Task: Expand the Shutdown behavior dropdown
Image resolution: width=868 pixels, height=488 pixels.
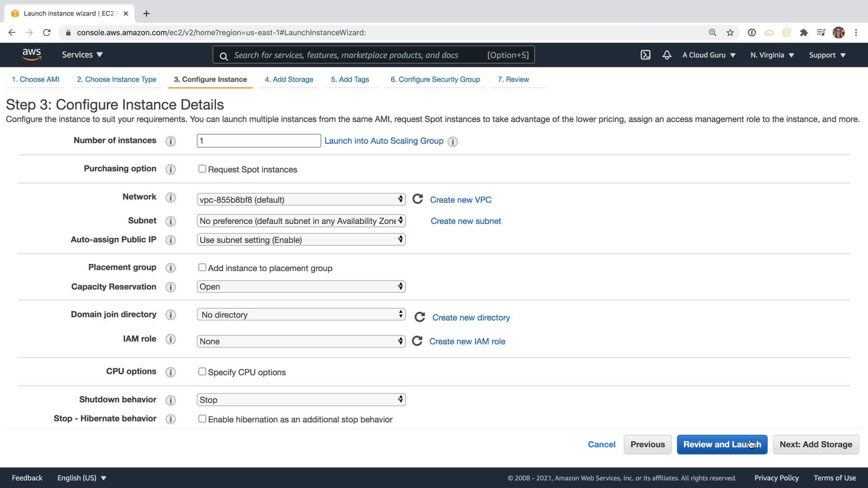Action: (x=301, y=400)
